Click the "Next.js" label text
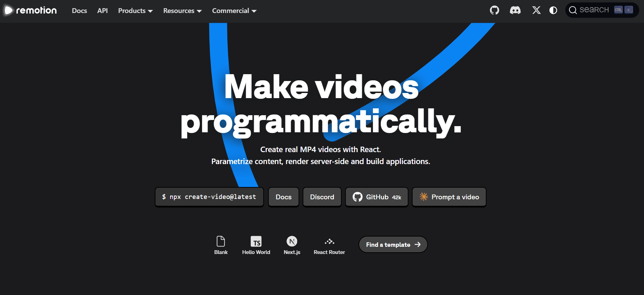This screenshot has height=295, width=644. click(292, 252)
